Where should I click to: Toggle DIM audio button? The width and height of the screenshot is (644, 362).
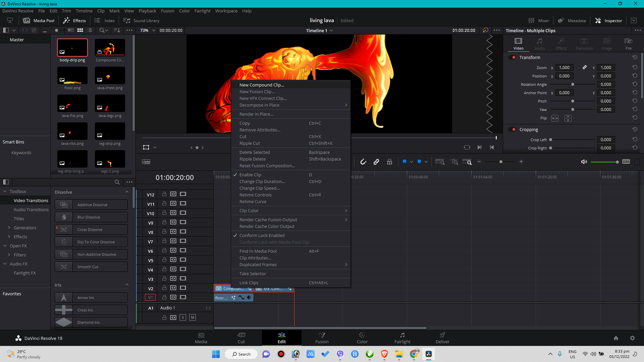coord(626,162)
